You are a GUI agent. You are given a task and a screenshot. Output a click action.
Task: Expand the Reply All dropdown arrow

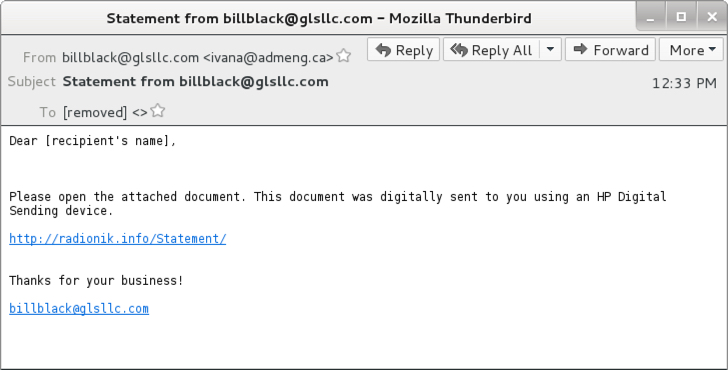[550, 49]
